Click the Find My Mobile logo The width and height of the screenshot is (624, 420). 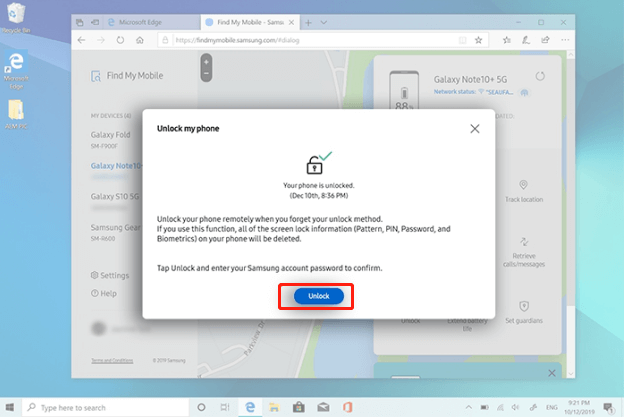pos(127,76)
